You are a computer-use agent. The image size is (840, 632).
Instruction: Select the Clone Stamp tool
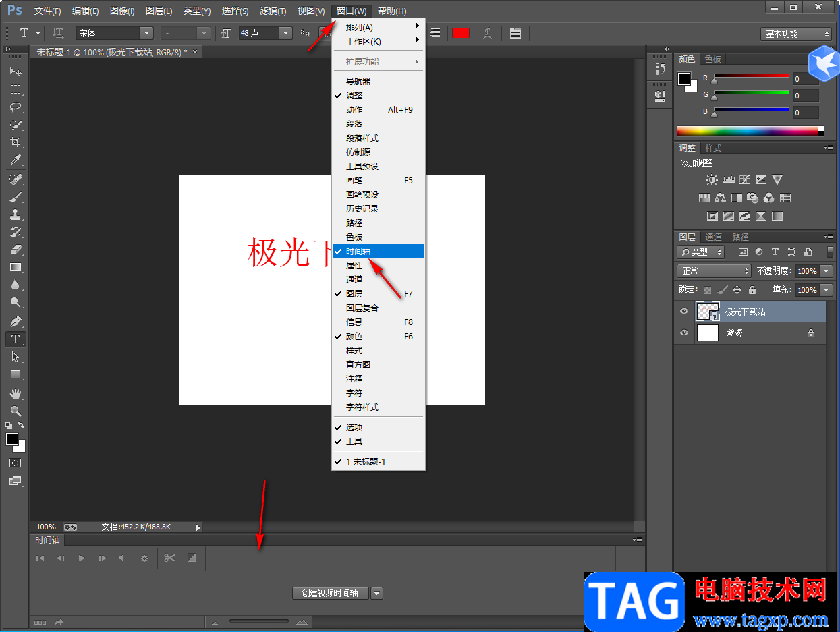[x=16, y=214]
